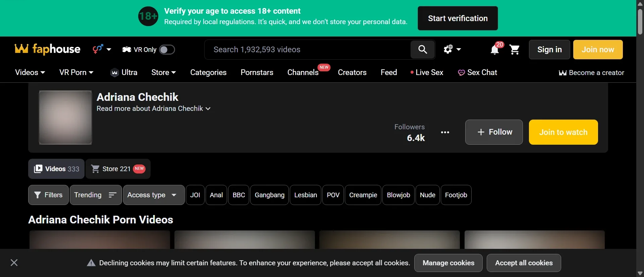Select the Blowjob tag filter
The width and height of the screenshot is (644, 277).
click(x=398, y=195)
